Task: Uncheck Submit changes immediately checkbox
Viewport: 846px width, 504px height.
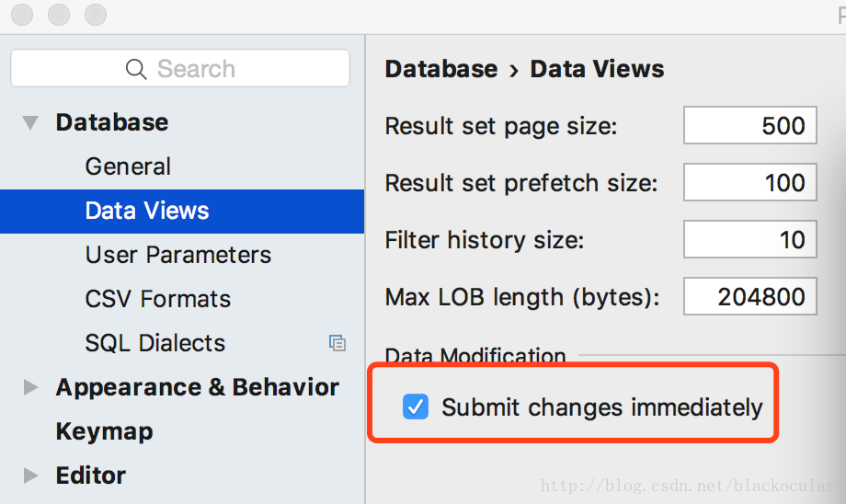Action: pyautogui.click(x=416, y=407)
